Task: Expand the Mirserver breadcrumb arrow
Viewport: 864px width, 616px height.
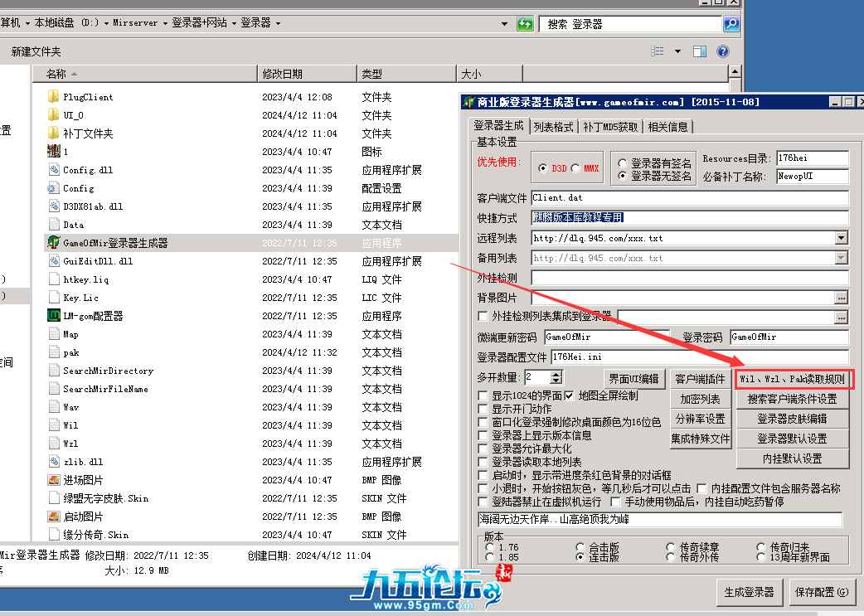Action: pos(165,23)
